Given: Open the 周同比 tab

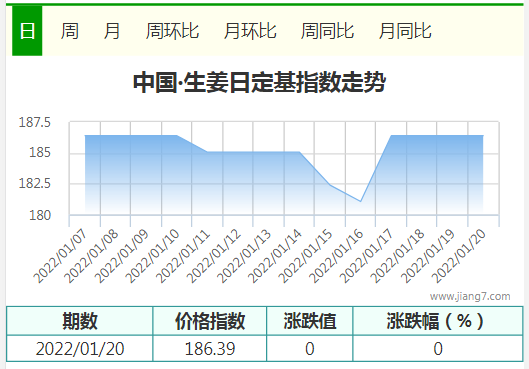Looking at the screenshot, I should [327, 31].
